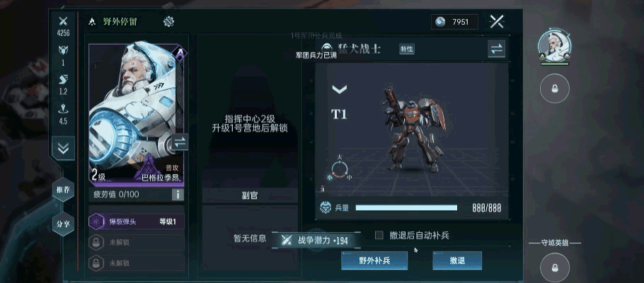
Task: Click the hero swap arrows icon
Action: tap(180, 142)
